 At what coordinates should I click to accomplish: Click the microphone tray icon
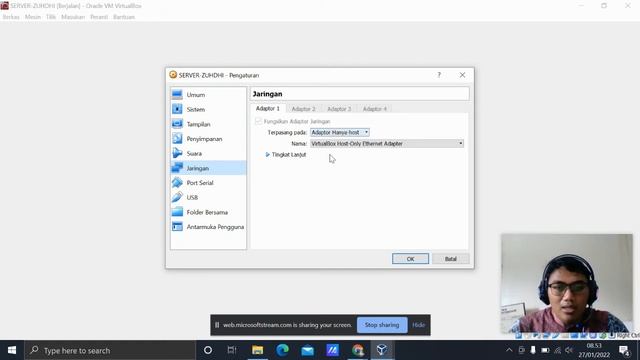[x=533, y=350]
